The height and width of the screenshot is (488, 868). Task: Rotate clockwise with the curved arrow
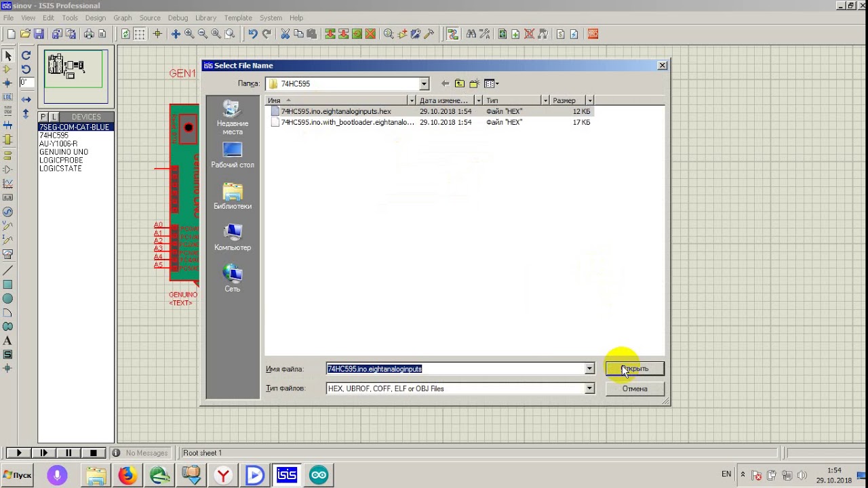pos(26,56)
